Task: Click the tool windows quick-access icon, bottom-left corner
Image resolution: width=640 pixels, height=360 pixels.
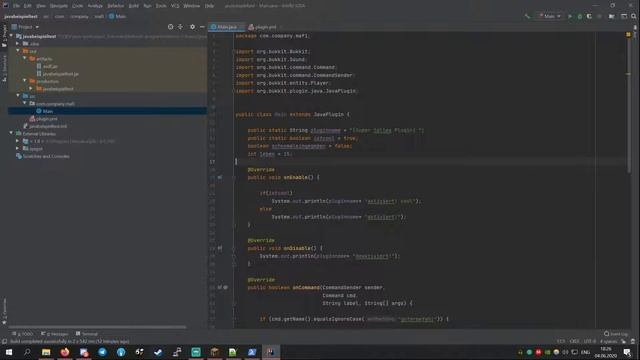Action: click(4, 341)
